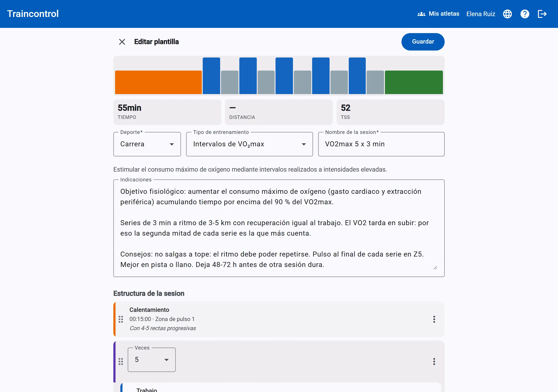Open the Veces repetitions dropdown
This screenshot has height=392, width=558.
[x=152, y=360]
